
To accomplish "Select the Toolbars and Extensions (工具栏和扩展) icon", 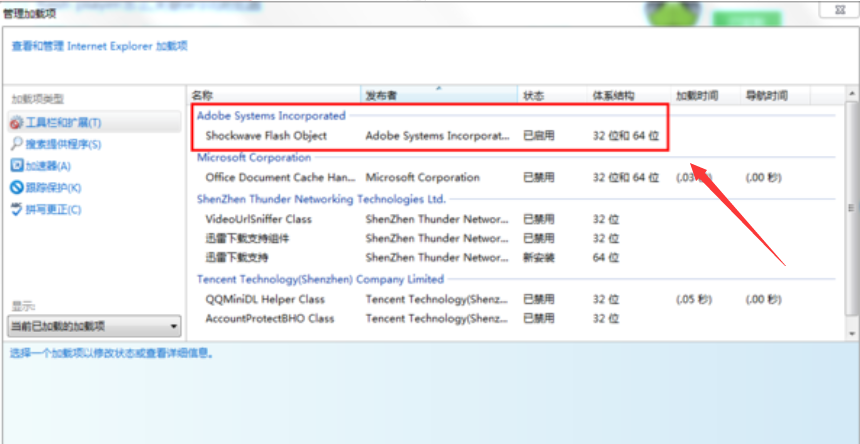I will pyautogui.click(x=16, y=123).
